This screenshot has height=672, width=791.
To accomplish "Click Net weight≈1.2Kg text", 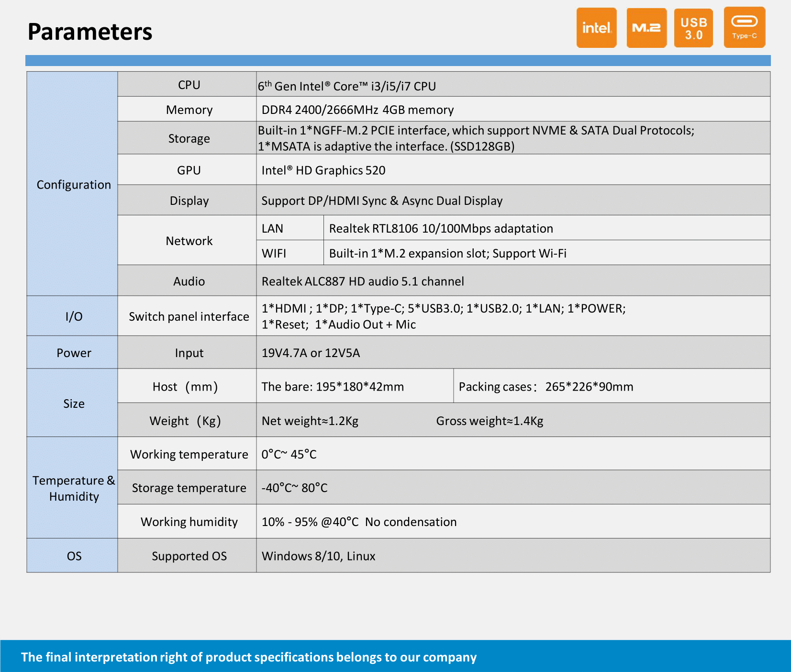I will (310, 421).
